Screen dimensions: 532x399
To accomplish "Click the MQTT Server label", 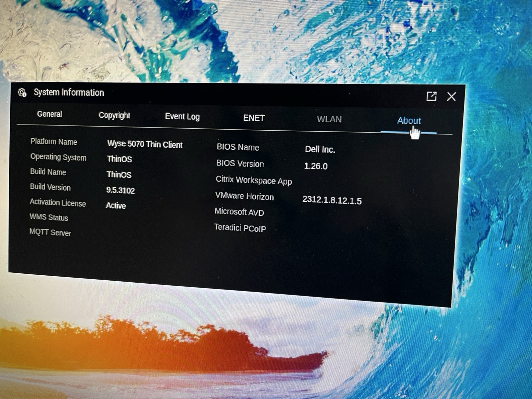I will 50,232.
